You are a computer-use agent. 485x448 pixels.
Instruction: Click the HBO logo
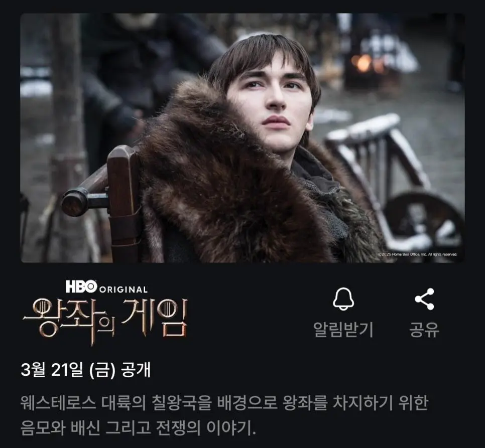(81, 286)
